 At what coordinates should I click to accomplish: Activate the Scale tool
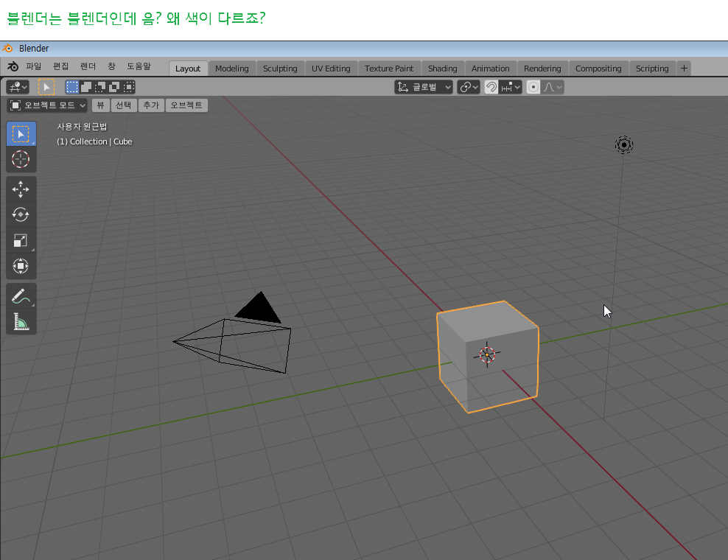tap(21, 240)
